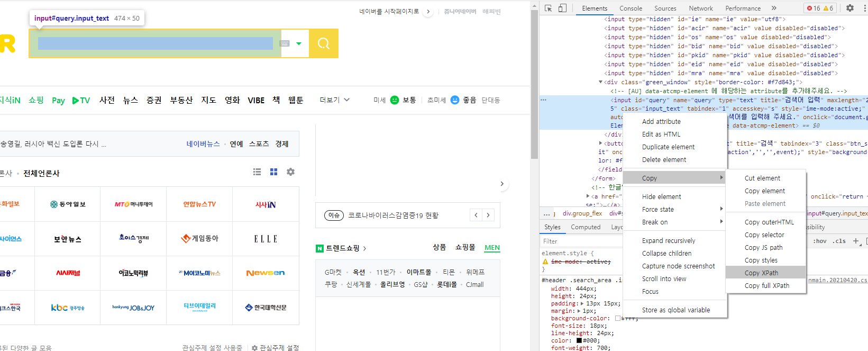Expand the padding property triangle in styles

tap(582, 303)
